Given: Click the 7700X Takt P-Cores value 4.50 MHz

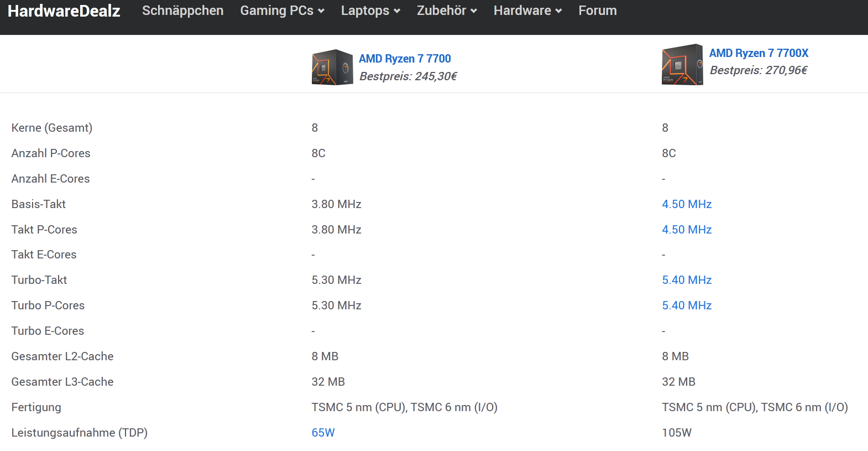Looking at the screenshot, I should click(687, 230).
